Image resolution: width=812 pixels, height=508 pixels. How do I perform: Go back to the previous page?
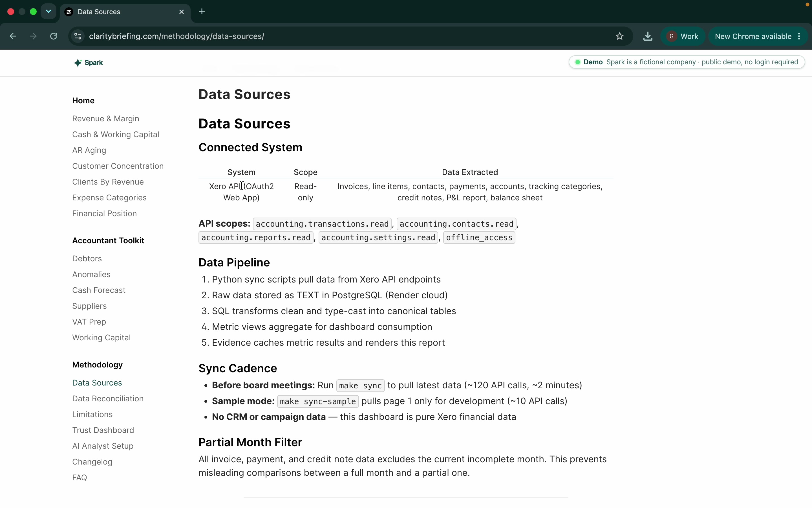[13, 36]
